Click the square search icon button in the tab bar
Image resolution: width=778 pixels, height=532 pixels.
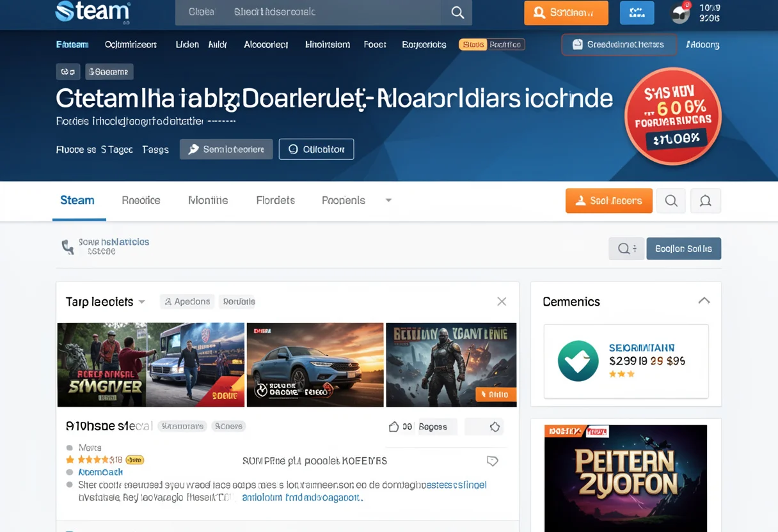pos(671,201)
